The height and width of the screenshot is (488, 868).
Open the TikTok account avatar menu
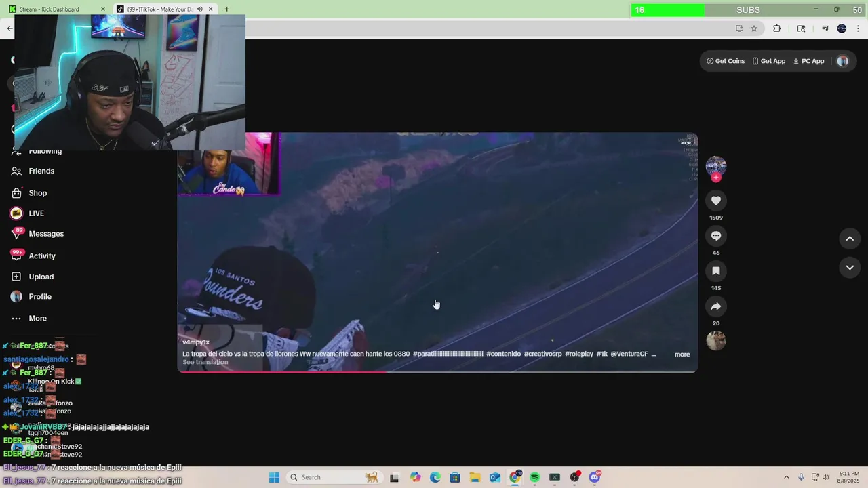(843, 61)
